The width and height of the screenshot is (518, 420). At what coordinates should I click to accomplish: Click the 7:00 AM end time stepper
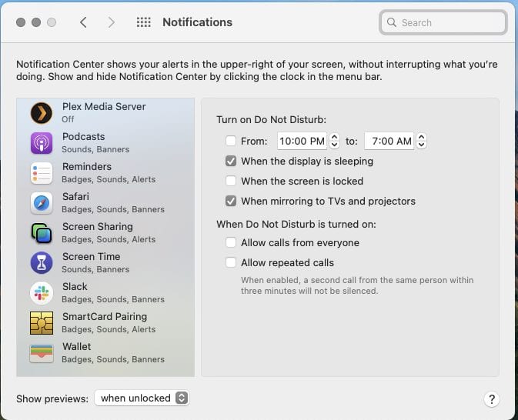pyautogui.click(x=421, y=142)
